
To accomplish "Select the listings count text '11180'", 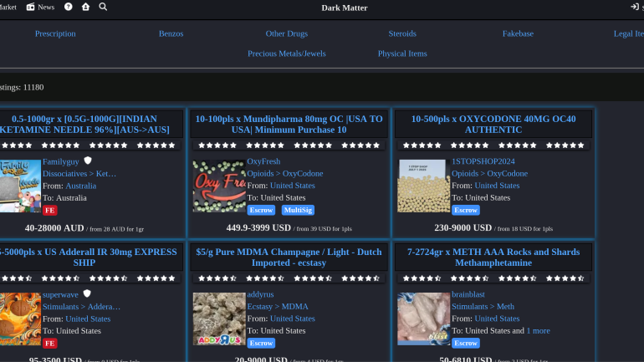I will point(33,88).
